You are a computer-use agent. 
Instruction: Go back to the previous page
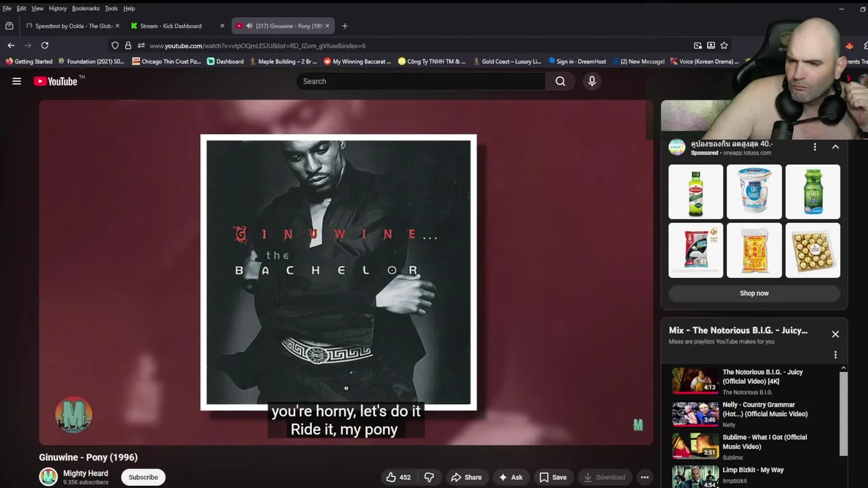11,45
